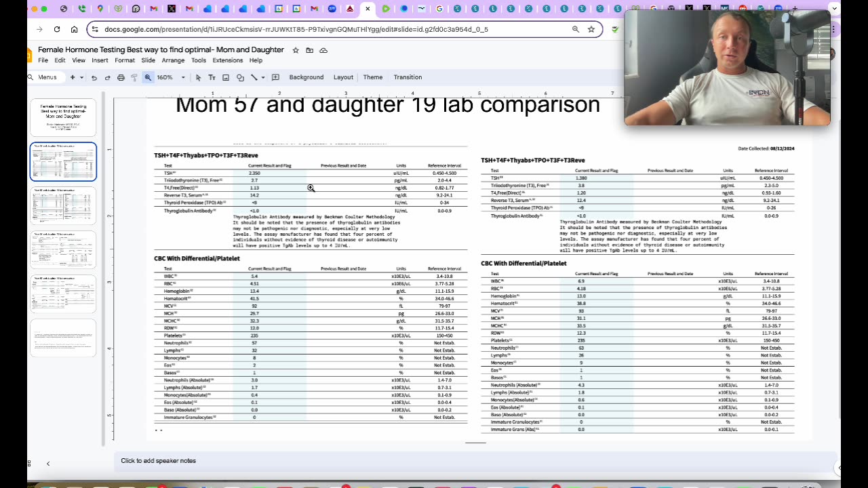
Task: Open the Slide menu
Action: 149,60
